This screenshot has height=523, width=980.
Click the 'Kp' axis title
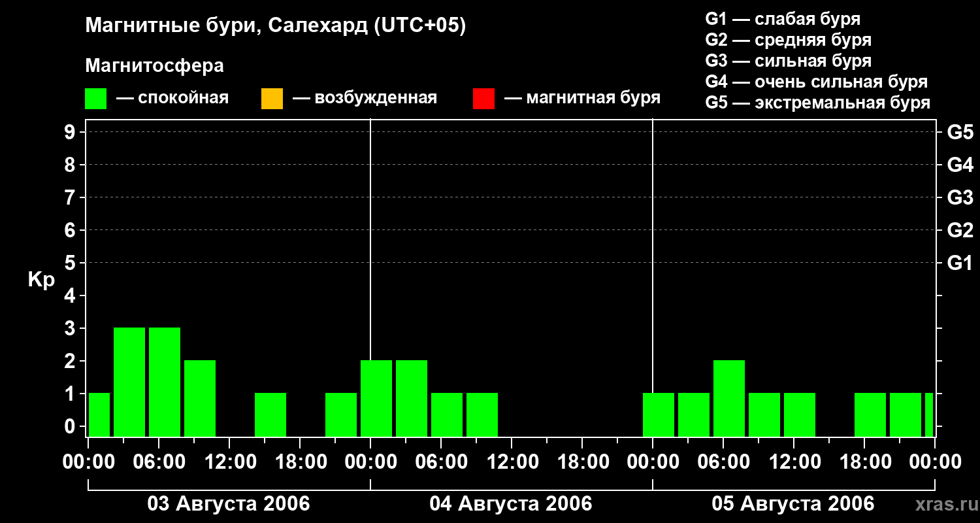pyautogui.click(x=41, y=280)
